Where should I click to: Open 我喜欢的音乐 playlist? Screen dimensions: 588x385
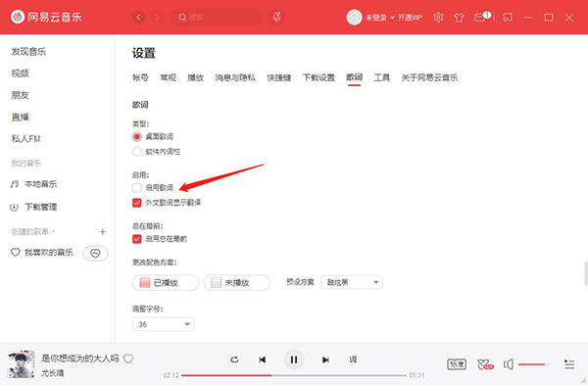[41, 253]
